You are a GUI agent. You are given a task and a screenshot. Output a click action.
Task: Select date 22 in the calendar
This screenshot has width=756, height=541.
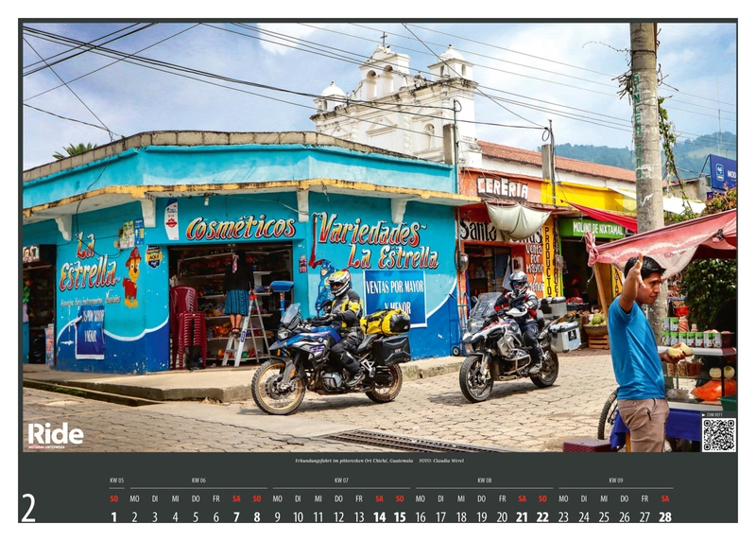pyautogui.click(x=542, y=516)
